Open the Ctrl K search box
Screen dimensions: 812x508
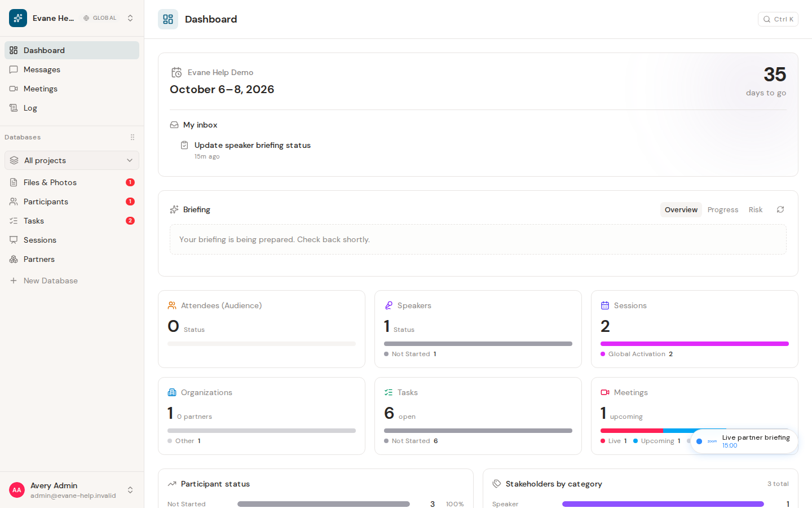tap(778, 19)
